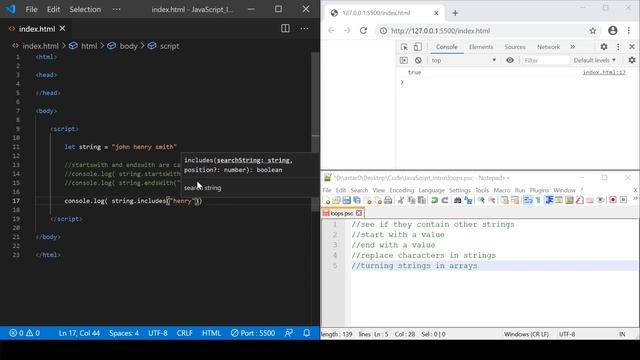Image resolution: width=640 pixels, height=360 pixels.
Task: Click body in the breadcrumb path
Action: click(128, 46)
